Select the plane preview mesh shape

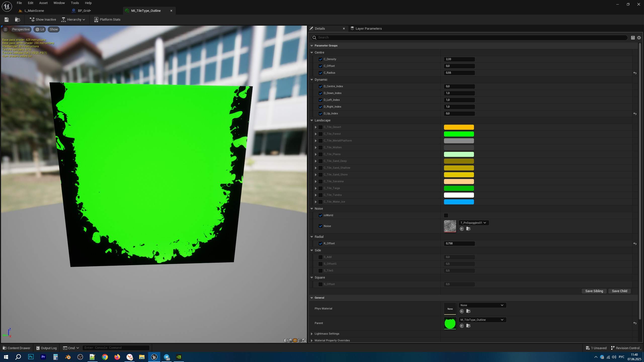click(295, 340)
